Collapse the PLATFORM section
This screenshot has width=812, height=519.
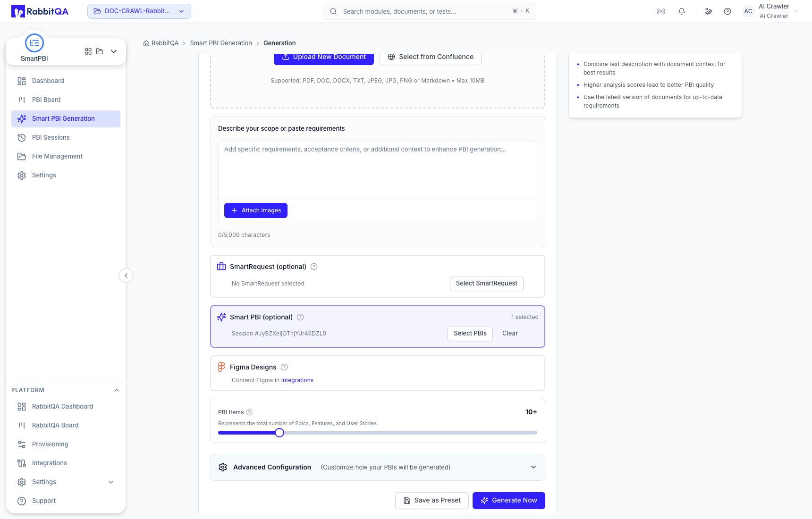coord(117,390)
